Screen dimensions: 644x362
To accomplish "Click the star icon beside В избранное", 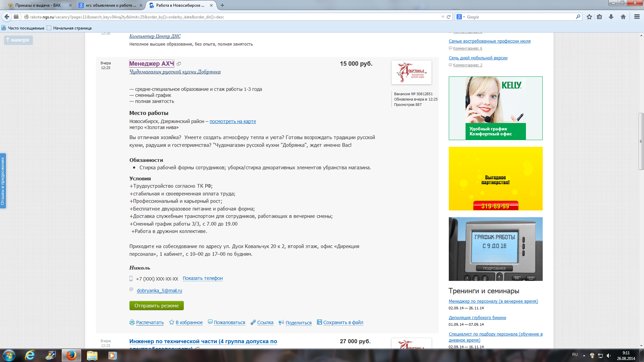I will 172,322.
